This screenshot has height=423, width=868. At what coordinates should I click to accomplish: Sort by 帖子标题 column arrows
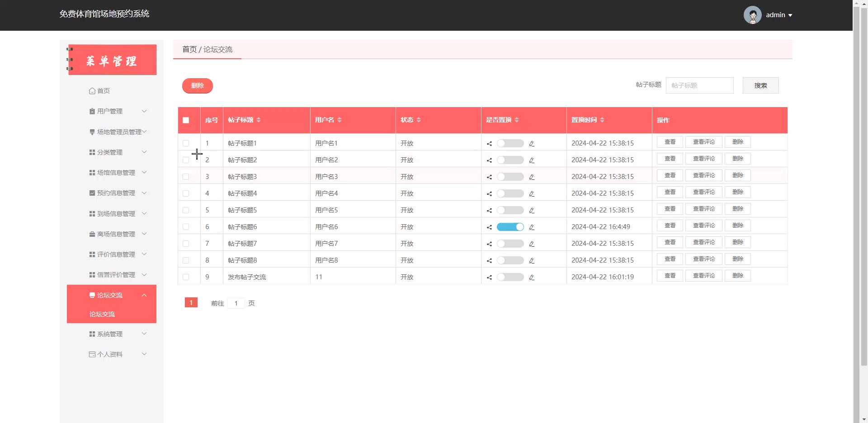(259, 120)
